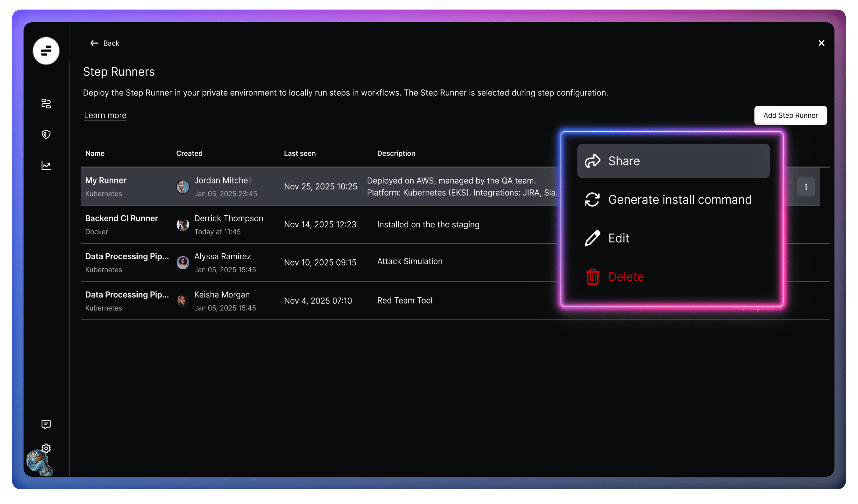The image size is (858, 504).
Task: Click the Share arrow icon
Action: click(x=592, y=161)
